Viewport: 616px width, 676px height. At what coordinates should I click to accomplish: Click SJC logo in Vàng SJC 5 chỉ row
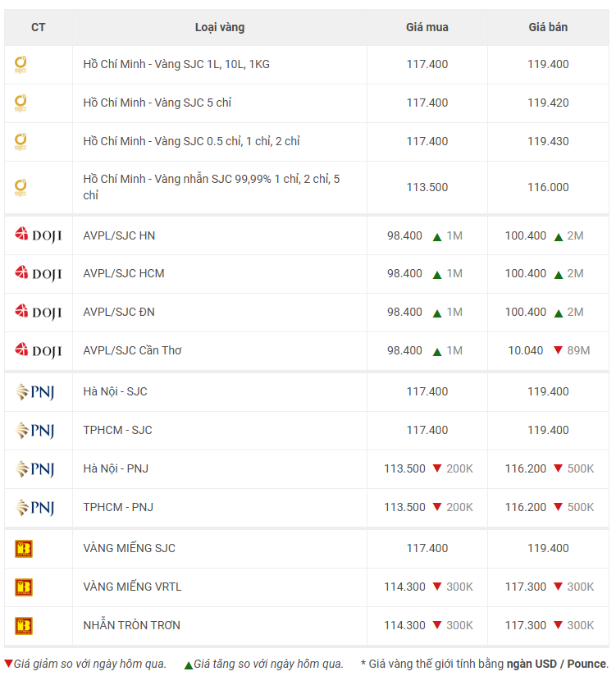pyautogui.click(x=21, y=103)
